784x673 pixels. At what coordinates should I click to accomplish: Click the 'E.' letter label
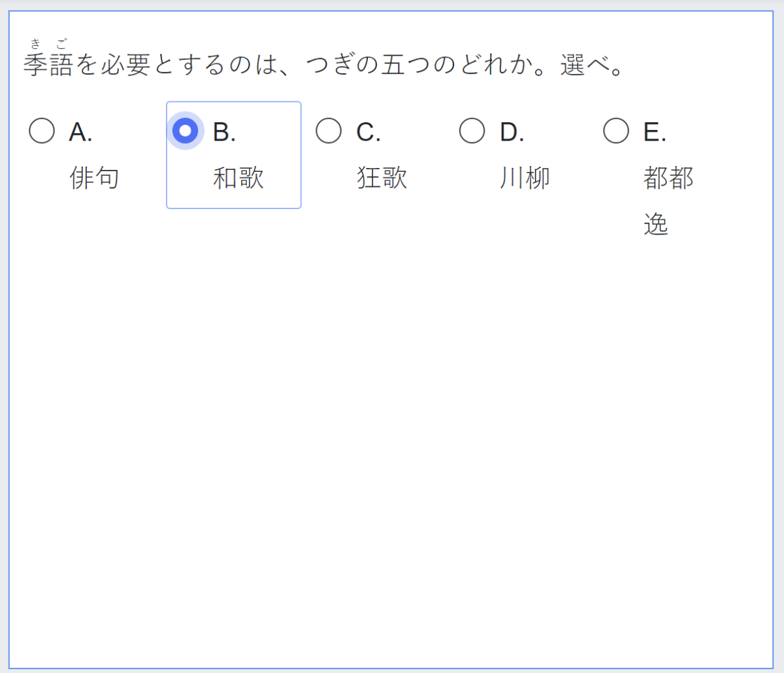655,133
